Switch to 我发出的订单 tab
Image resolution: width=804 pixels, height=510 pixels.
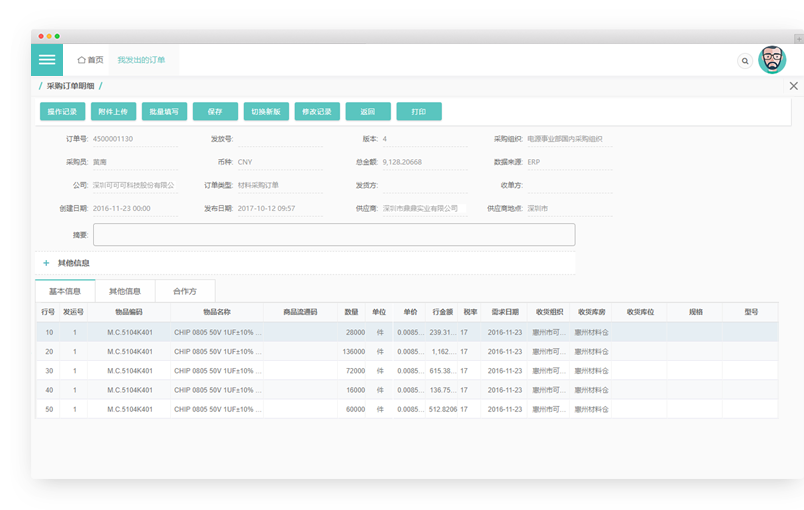[x=140, y=60]
